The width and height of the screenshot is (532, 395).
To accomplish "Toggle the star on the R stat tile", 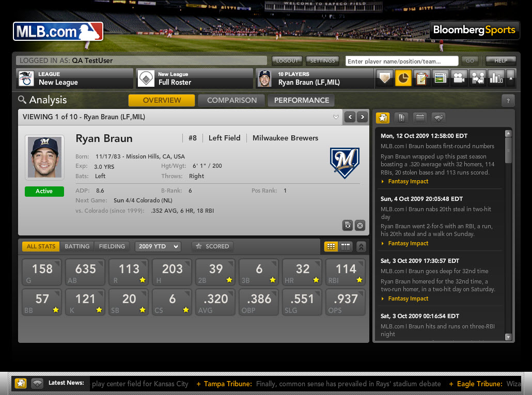I will (143, 280).
